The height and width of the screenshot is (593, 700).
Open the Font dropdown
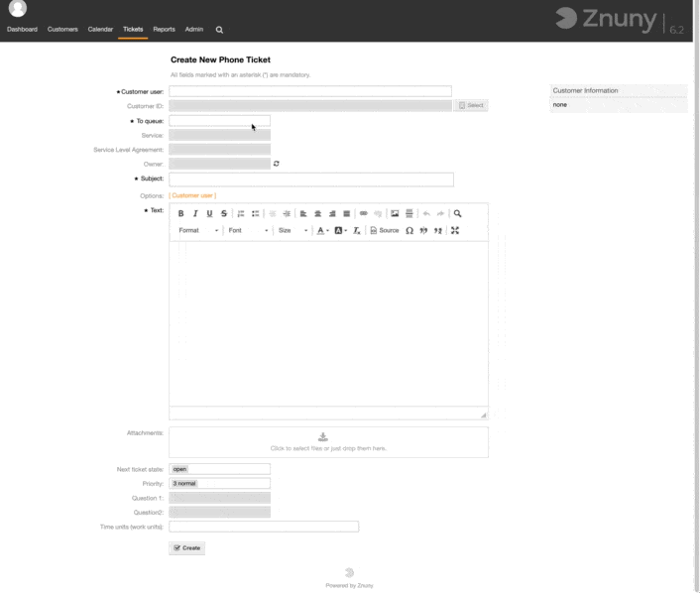point(248,230)
